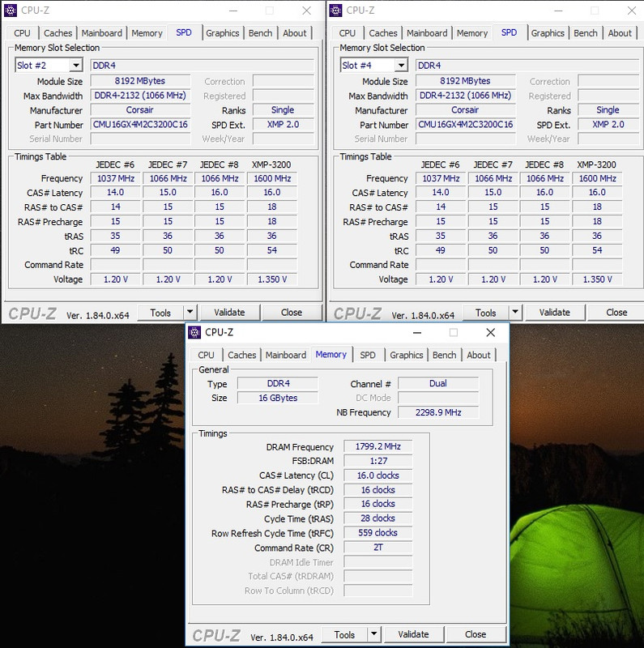
Task: Click tRFC 559 clocks value
Action: 377,533
